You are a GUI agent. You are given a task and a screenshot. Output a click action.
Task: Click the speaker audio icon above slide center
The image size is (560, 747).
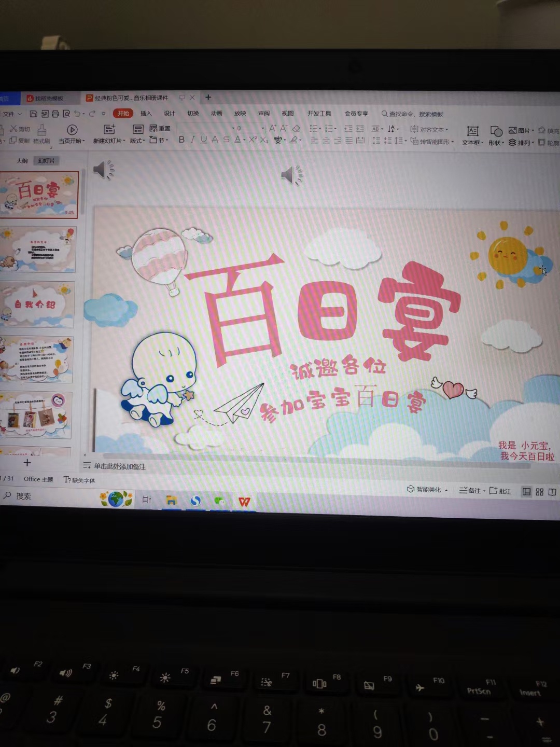292,175
